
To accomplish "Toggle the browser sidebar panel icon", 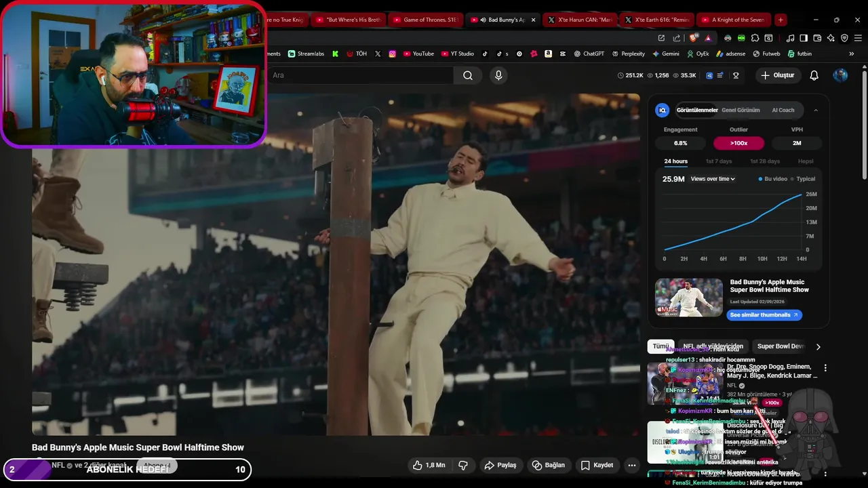I will pos(804,38).
